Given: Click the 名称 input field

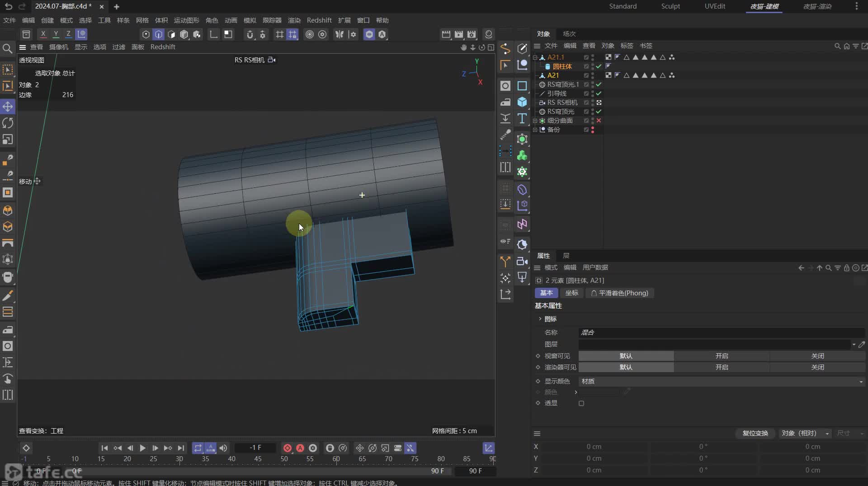Looking at the screenshot, I should 722,332.
